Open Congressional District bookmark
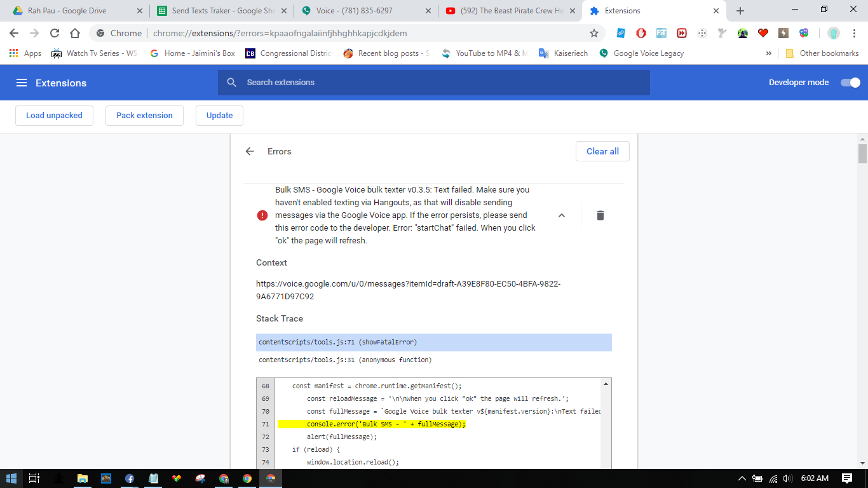 pyautogui.click(x=288, y=53)
